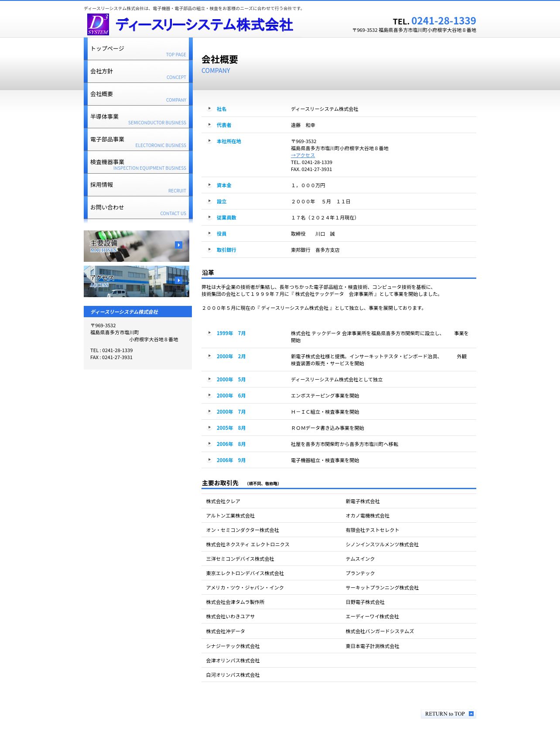Click the 会社概要 page heading
The image size is (560, 730).
[x=220, y=60]
